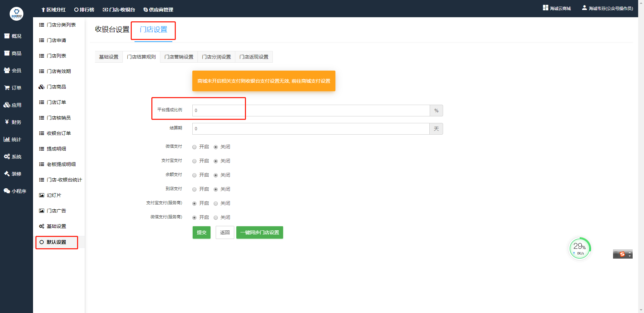The image size is (644, 313).
Task: Click cubes icon beside 门店商品
Action: pos(42,87)
